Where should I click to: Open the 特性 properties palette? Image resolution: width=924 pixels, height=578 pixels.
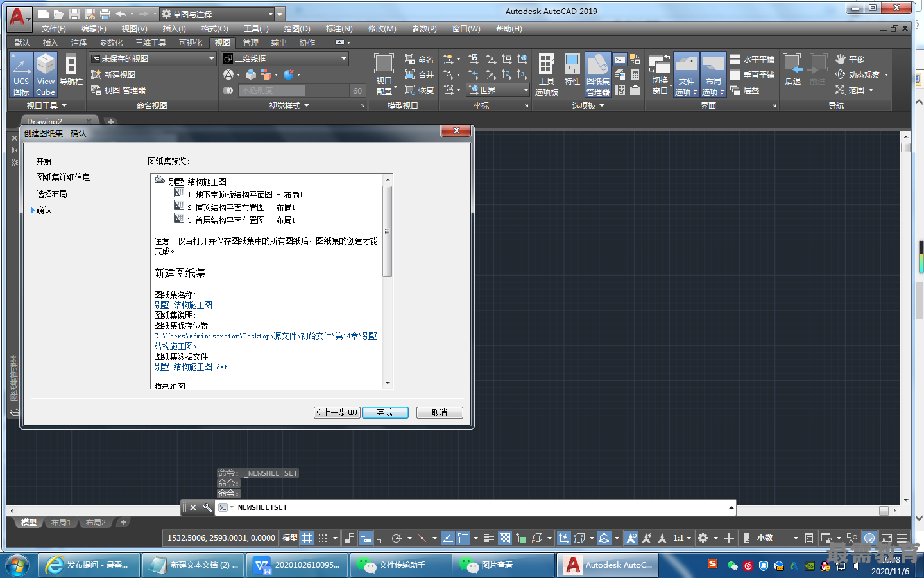coord(572,71)
